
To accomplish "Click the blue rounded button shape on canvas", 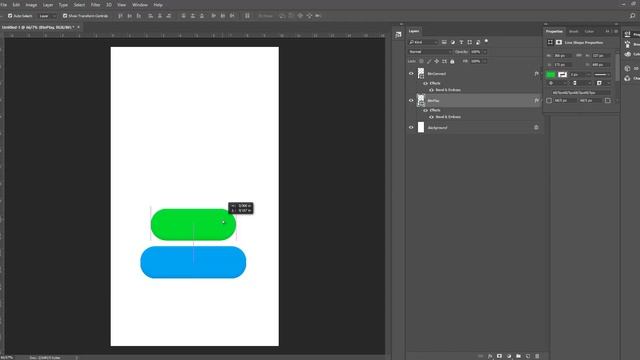I will click(x=193, y=262).
